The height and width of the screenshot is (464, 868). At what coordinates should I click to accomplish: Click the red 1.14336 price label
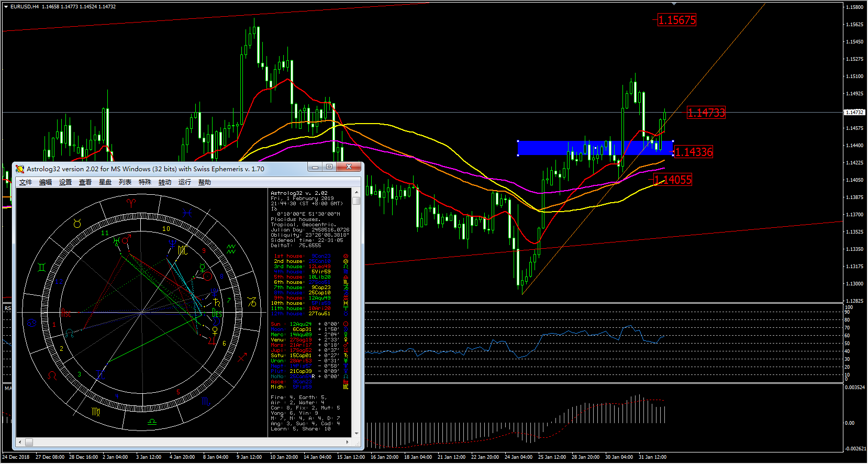[694, 152]
